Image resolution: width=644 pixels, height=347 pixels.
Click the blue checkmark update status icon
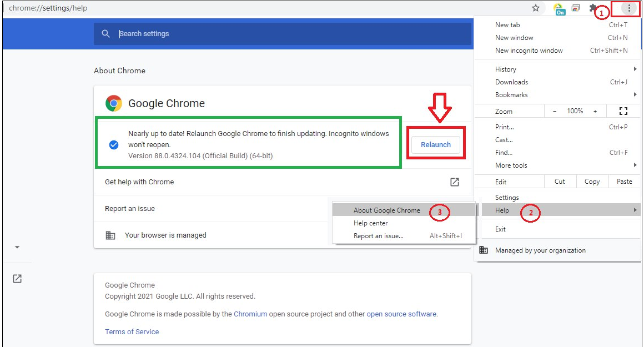[114, 144]
